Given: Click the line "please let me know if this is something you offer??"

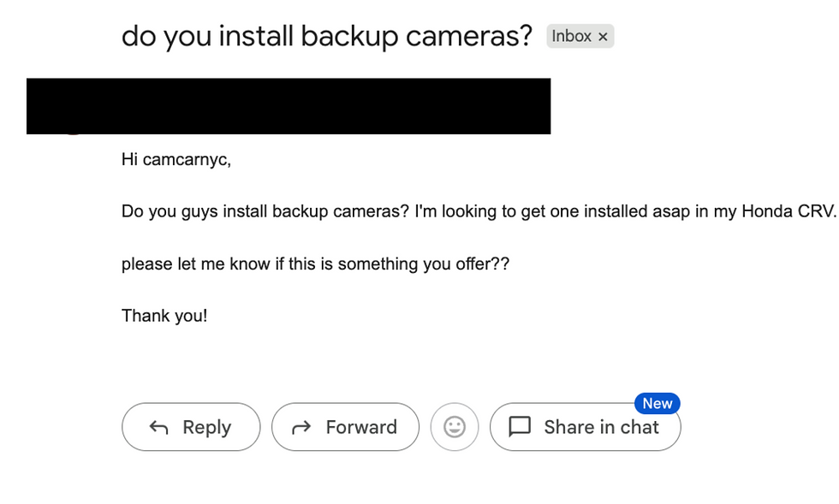Looking at the screenshot, I should 315,264.
